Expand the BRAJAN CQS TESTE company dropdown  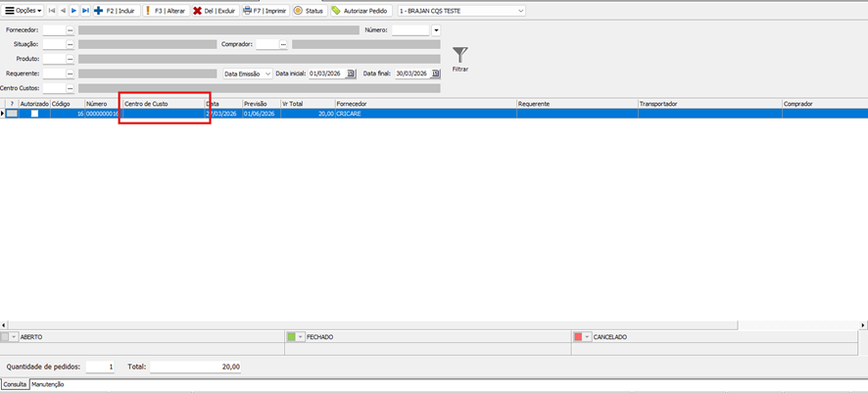[x=520, y=10]
